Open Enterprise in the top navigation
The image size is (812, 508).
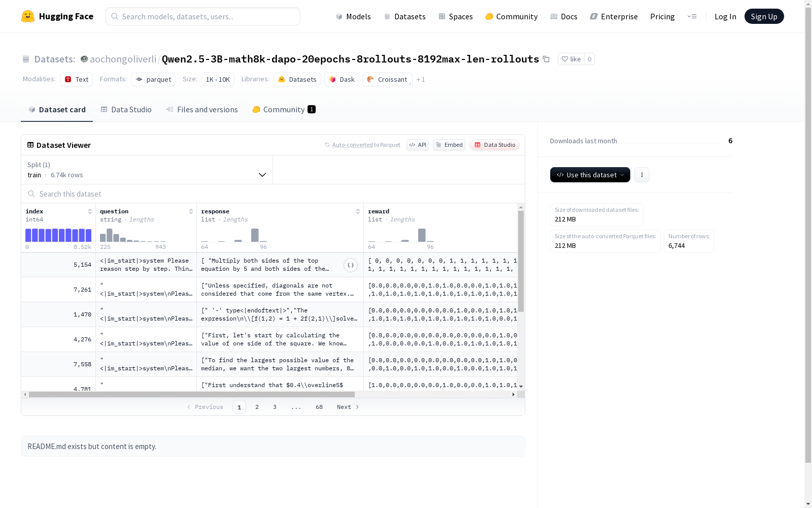[x=614, y=16]
